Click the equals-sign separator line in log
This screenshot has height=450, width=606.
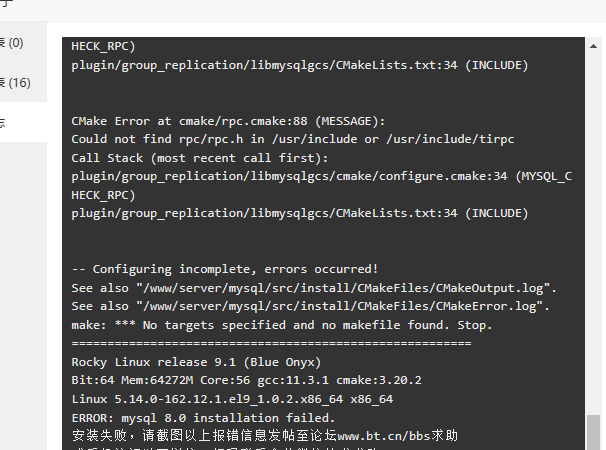click(x=271, y=343)
